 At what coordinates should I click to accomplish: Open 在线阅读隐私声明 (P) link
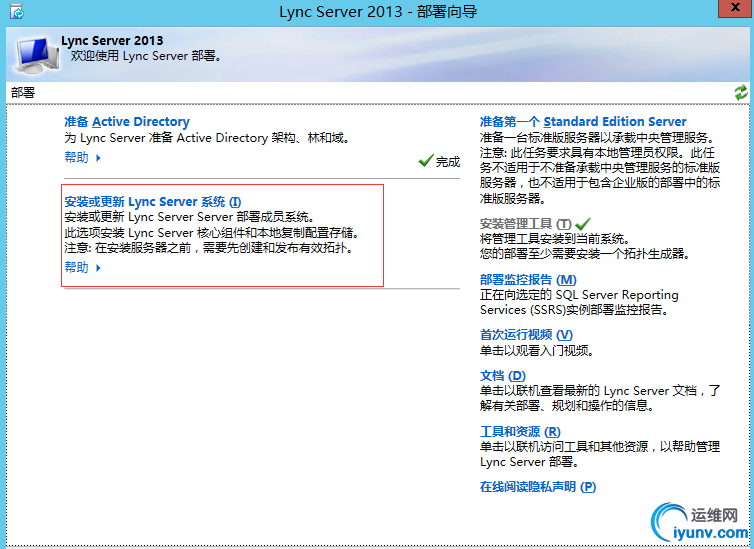(x=538, y=487)
